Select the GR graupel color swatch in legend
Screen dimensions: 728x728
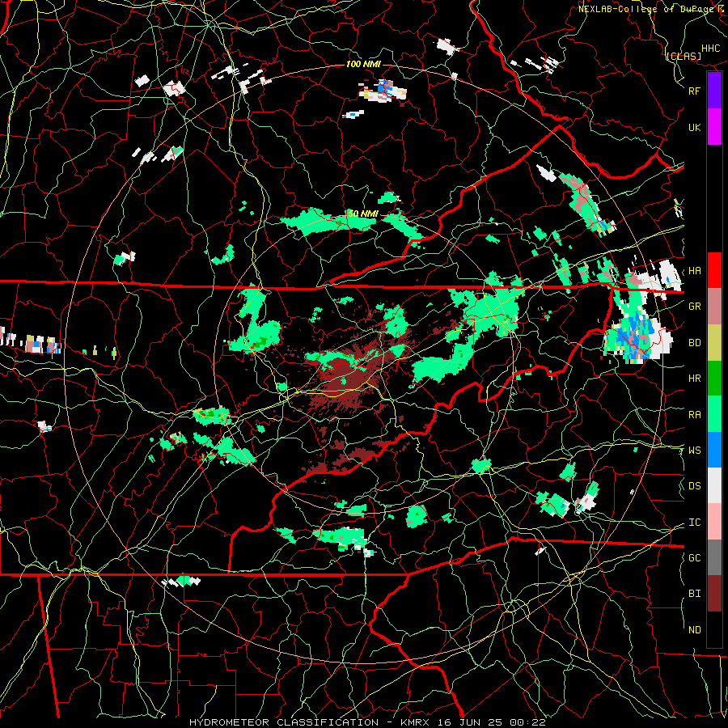click(x=714, y=307)
